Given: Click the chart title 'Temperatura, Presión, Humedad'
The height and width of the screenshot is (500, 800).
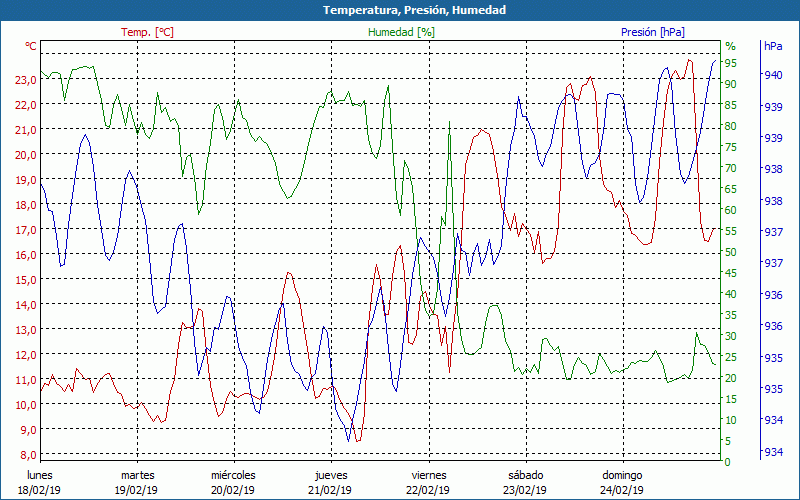Looking at the screenshot, I should [414, 10].
